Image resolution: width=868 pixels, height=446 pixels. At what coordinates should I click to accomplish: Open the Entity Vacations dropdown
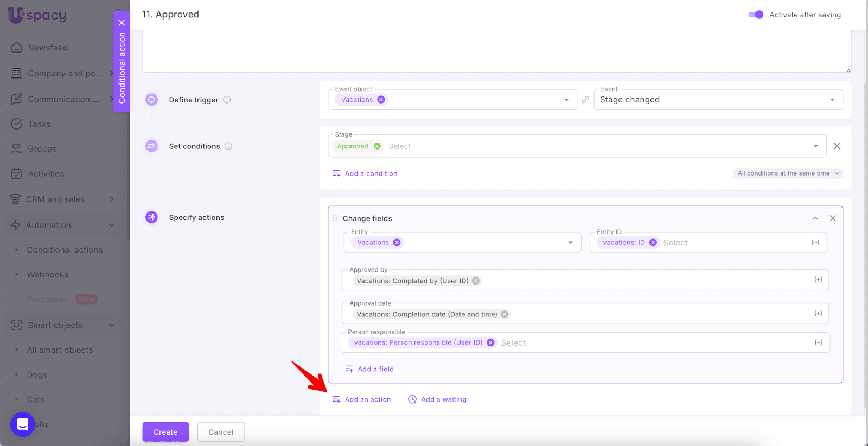[570, 243]
